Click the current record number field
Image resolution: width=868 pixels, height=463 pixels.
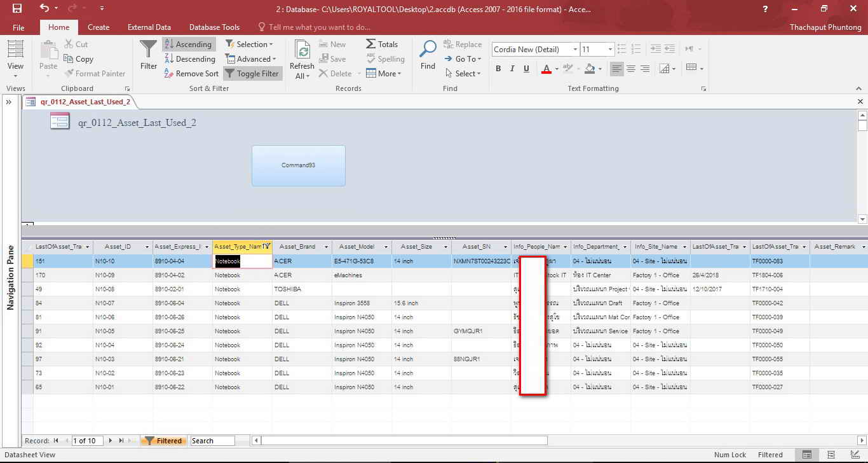[87, 441]
